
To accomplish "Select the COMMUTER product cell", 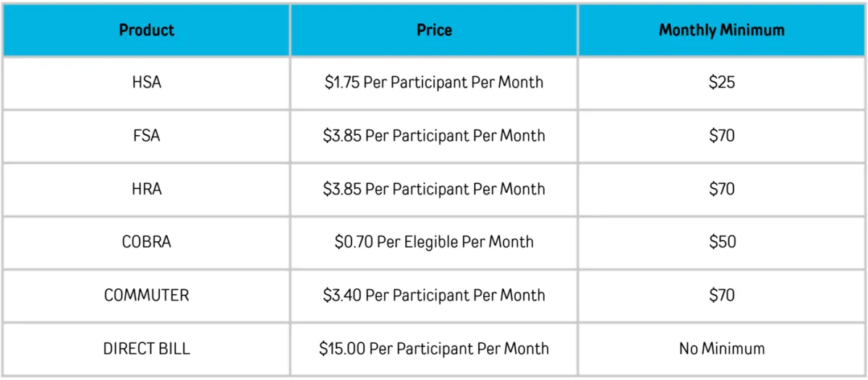I will click(x=147, y=295).
